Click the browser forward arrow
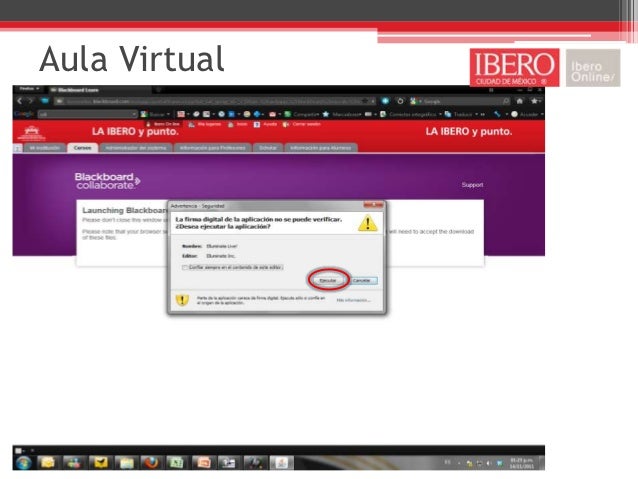 (30, 101)
